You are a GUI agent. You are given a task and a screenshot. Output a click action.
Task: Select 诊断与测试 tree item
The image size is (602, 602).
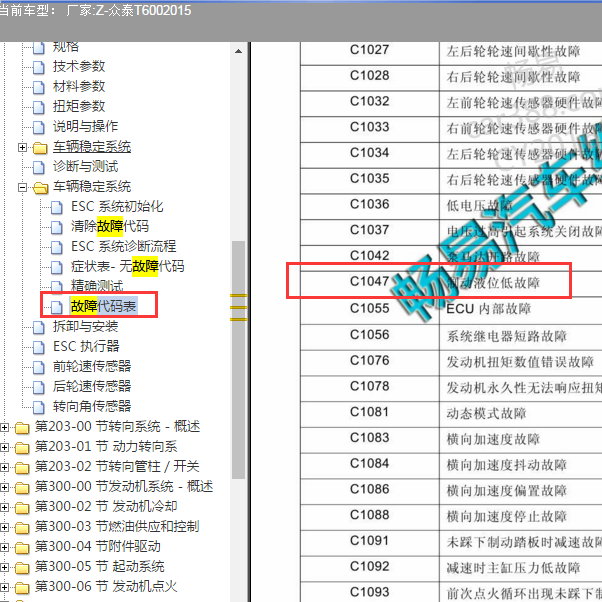click(86, 166)
